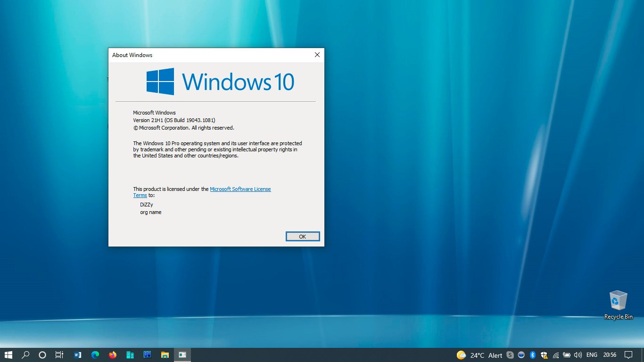Screen dimensions: 644x362
Task: Click the blue sphere tray icon
Action: coord(521,355)
